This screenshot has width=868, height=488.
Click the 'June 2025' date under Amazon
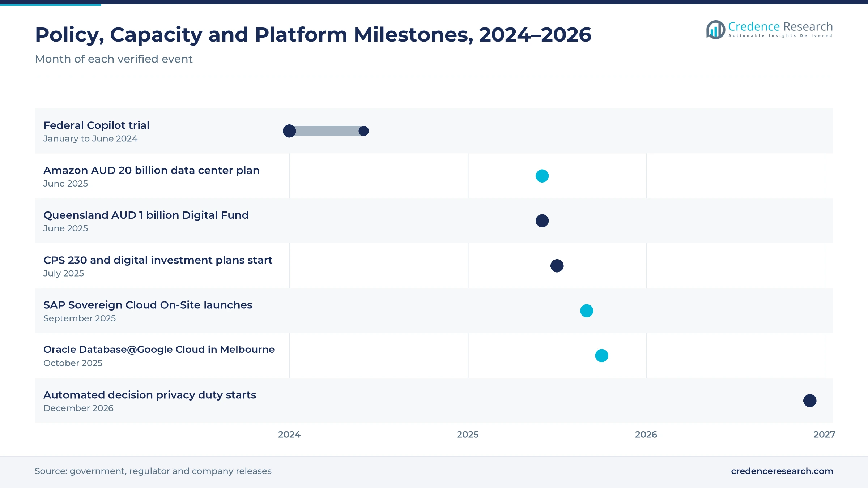pos(65,184)
